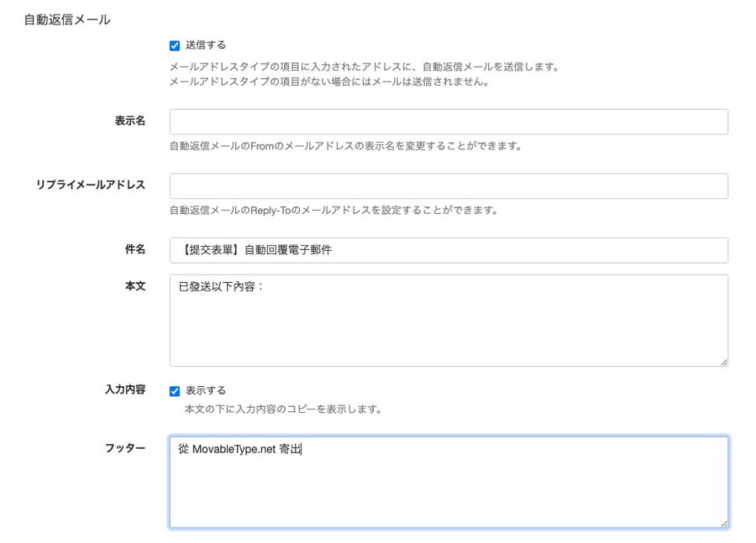This screenshot has width=756, height=543.
Task: Click the リプライメールアドレス field label
Action: (x=91, y=185)
